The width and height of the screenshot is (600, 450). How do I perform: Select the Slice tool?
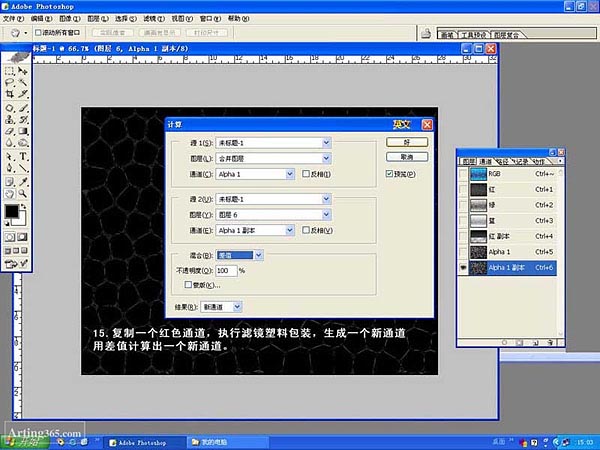[23, 94]
